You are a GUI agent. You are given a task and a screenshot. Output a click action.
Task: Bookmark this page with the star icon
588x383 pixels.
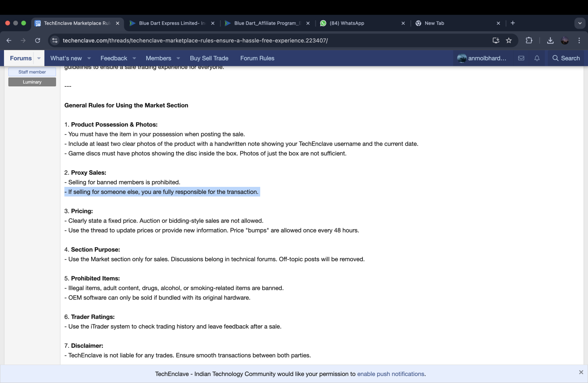pyautogui.click(x=509, y=40)
